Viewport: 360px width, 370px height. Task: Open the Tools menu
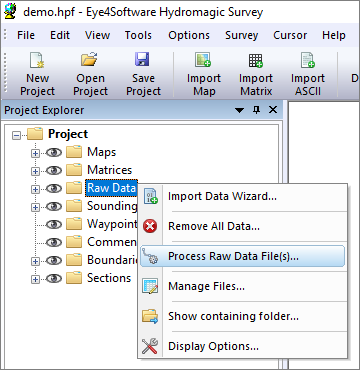coord(138,35)
